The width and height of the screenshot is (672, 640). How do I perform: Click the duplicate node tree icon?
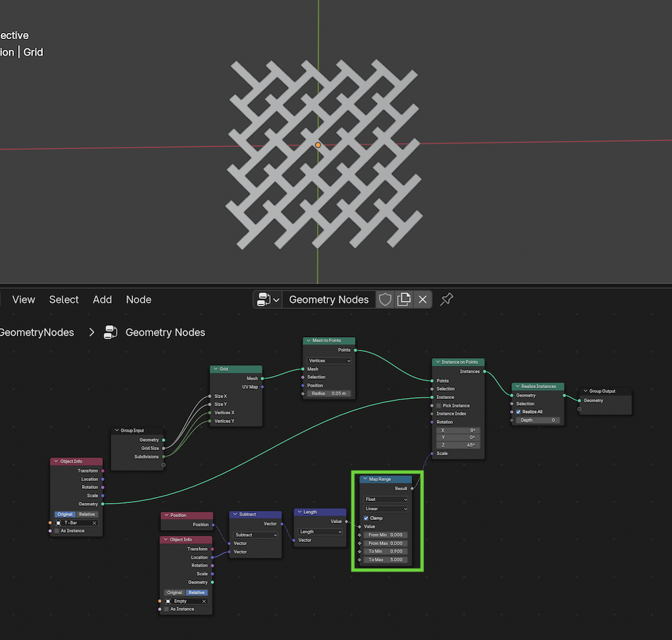pos(404,300)
